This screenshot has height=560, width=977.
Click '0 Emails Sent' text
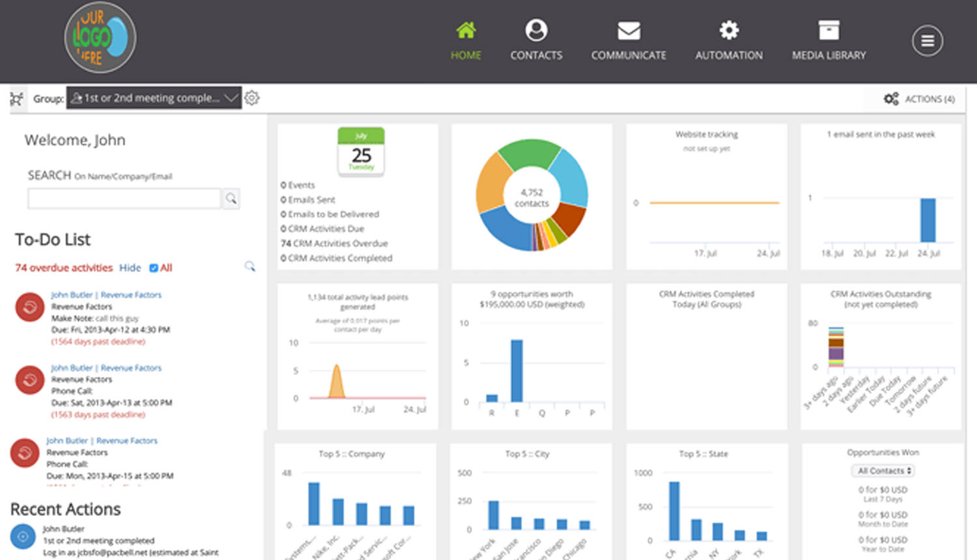[308, 200]
